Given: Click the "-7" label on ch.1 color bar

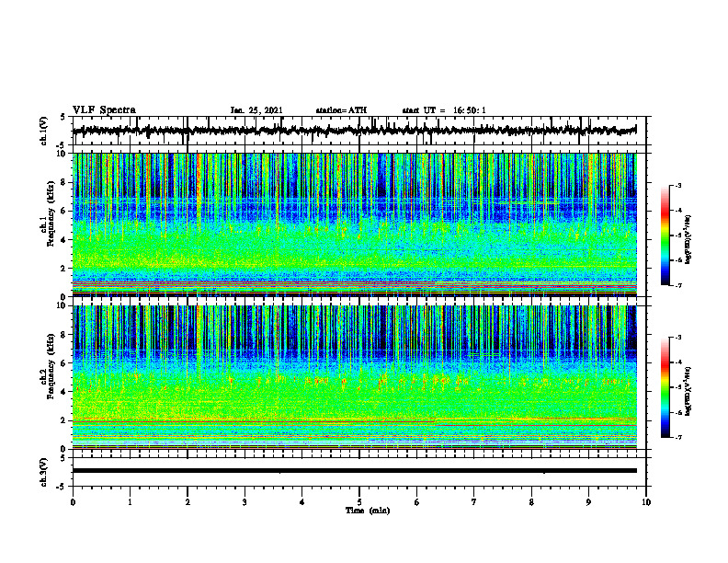Looking at the screenshot, I should (x=678, y=285).
